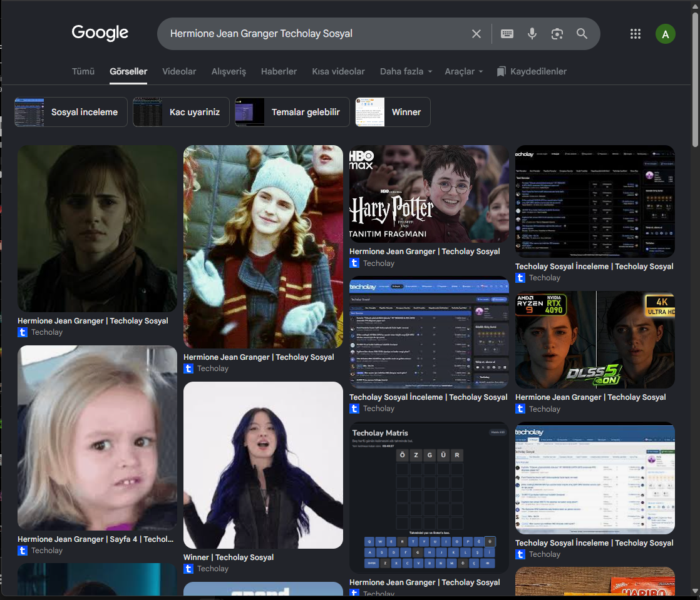This screenshot has width=700, height=600.
Task: Clear the search box with the X icon
Action: point(476,34)
